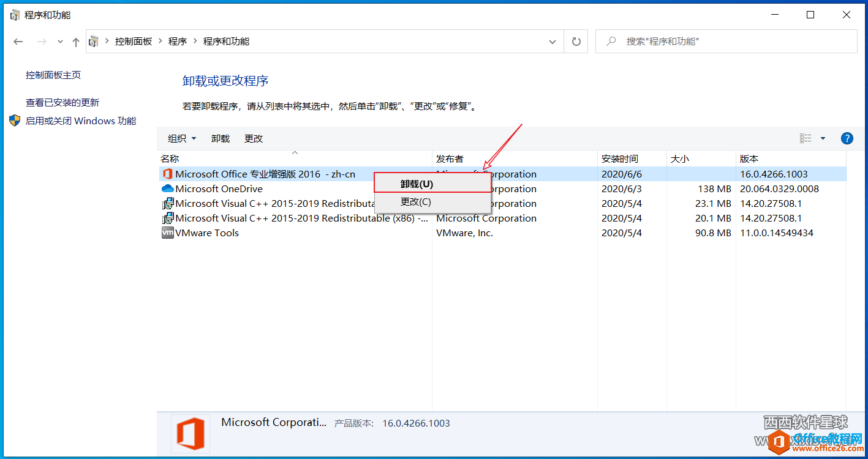Screen dimensions: 868x459
Task: Click the Office icon in the program list
Action: [167, 174]
